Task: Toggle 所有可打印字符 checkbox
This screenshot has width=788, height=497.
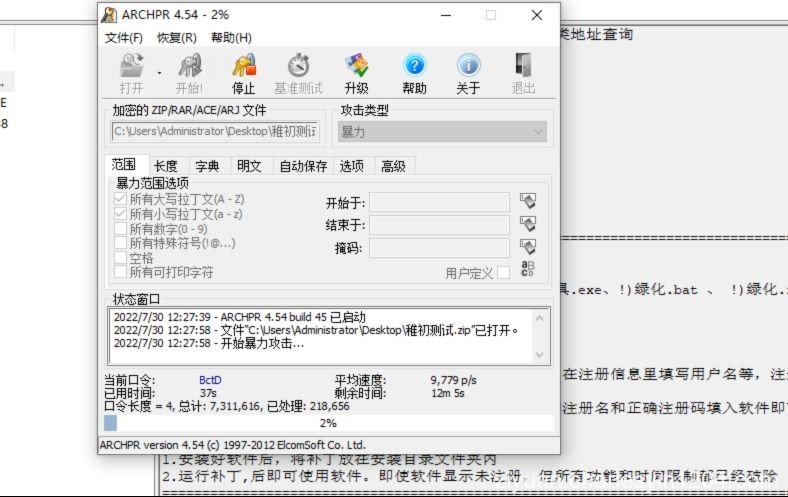Action: click(x=120, y=272)
